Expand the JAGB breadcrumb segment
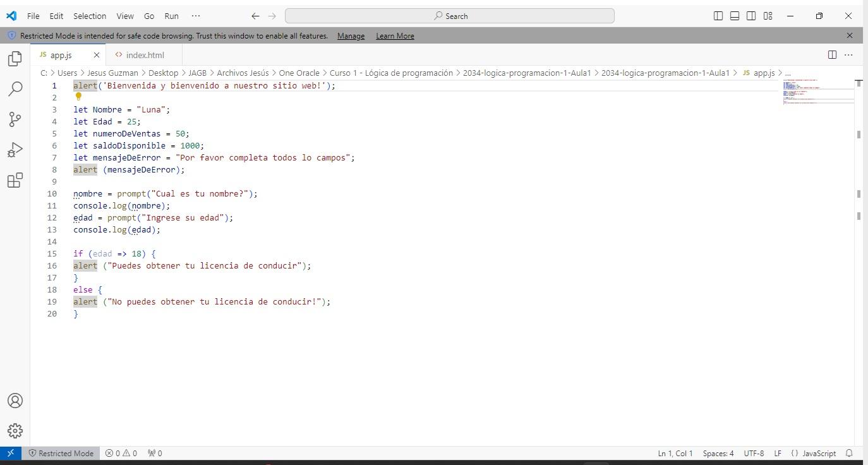Image resolution: width=868 pixels, height=465 pixels. click(197, 73)
